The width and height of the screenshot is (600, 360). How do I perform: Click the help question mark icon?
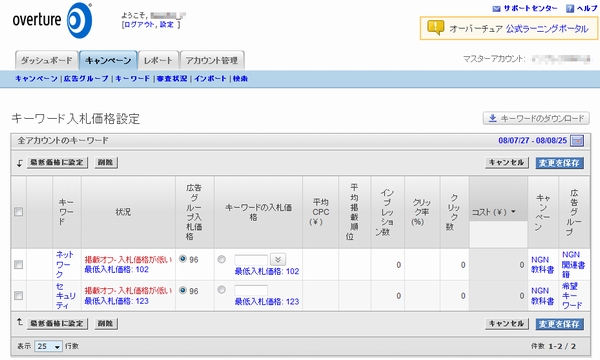coord(570,8)
